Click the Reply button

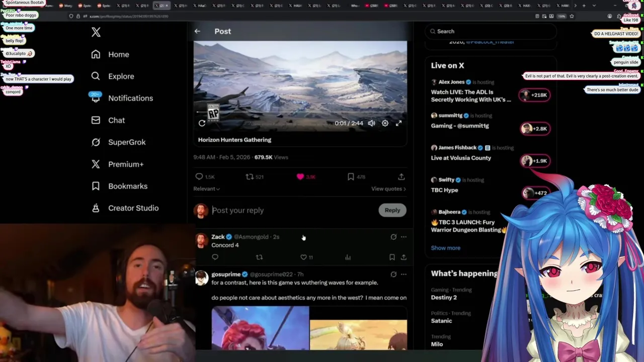tap(392, 211)
